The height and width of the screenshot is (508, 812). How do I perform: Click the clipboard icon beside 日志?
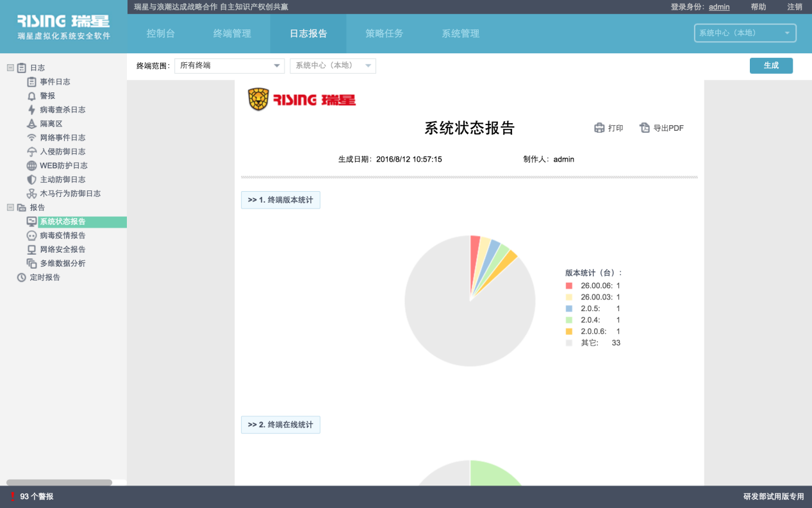[x=21, y=67]
